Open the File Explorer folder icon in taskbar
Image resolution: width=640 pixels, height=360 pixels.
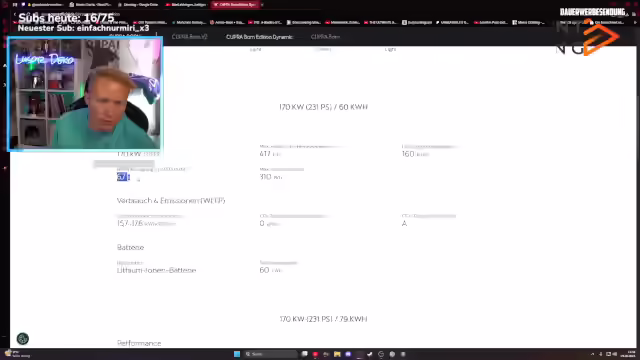[337, 354]
